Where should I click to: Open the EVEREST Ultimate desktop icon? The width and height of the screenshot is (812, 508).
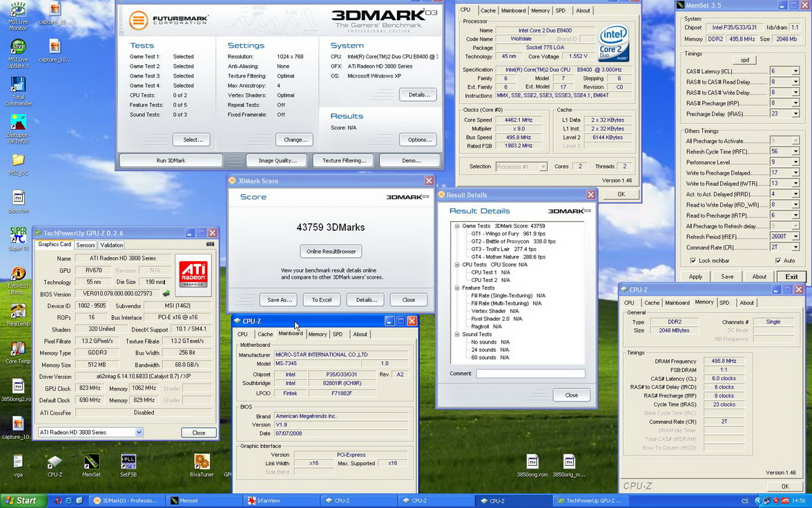[18, 273]
